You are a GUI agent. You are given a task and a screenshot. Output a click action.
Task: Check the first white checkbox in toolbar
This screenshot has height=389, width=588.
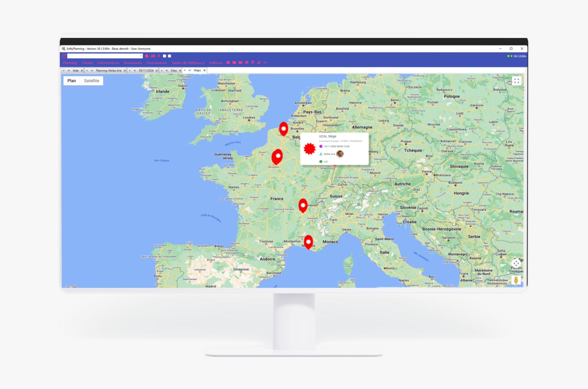pos(164,56)
